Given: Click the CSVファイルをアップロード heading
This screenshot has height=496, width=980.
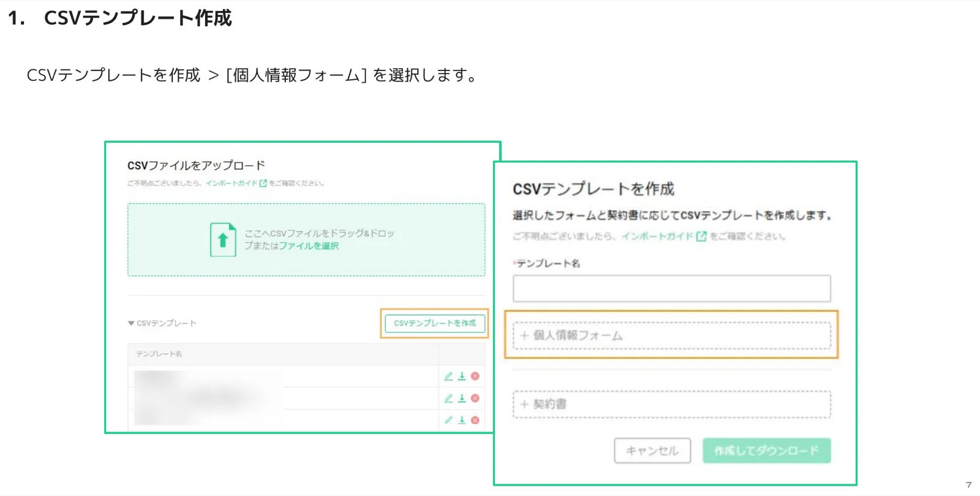Looking at the screenshot, I should tap(196, 166).
